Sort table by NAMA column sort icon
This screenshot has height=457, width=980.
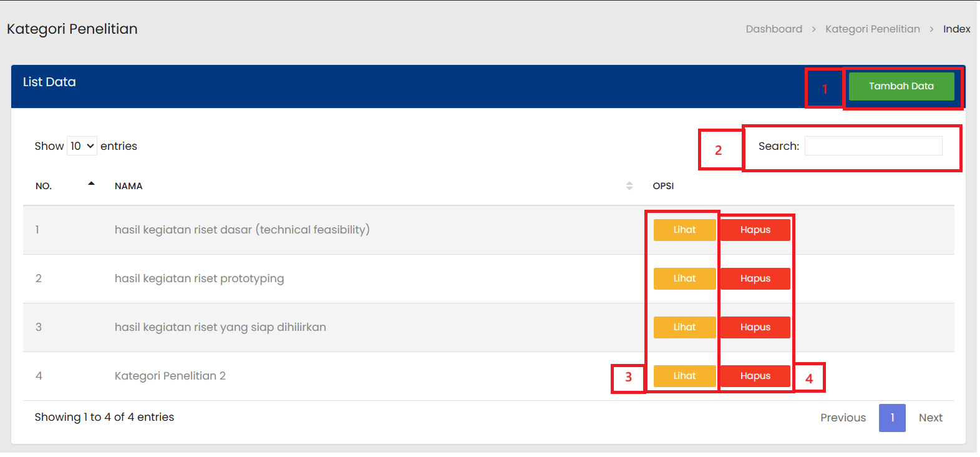(629, 186)
